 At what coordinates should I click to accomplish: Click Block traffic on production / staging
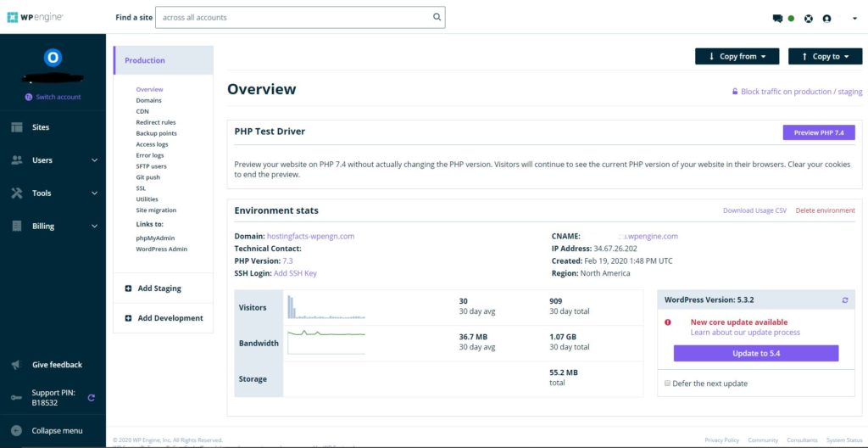(x=797, y=92)
